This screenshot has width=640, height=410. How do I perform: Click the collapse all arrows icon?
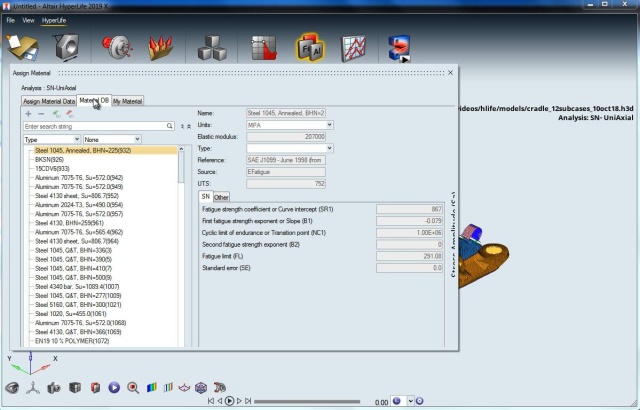pos(189,126)
